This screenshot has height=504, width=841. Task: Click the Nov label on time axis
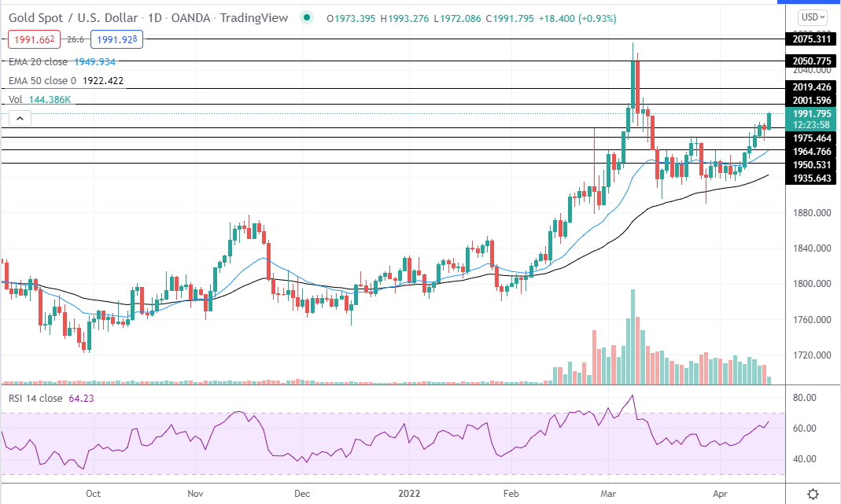(195, 493)
